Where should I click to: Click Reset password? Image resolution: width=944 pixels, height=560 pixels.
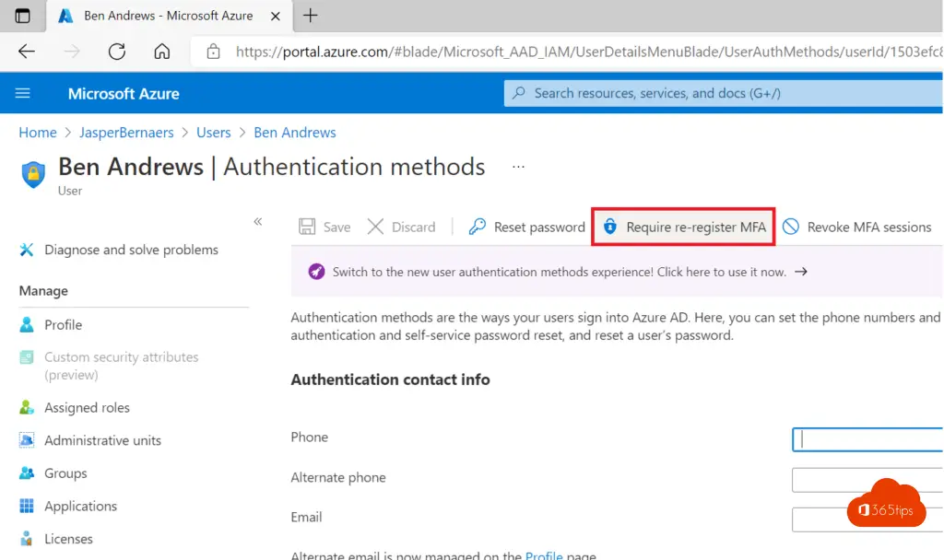click(526, 227)
